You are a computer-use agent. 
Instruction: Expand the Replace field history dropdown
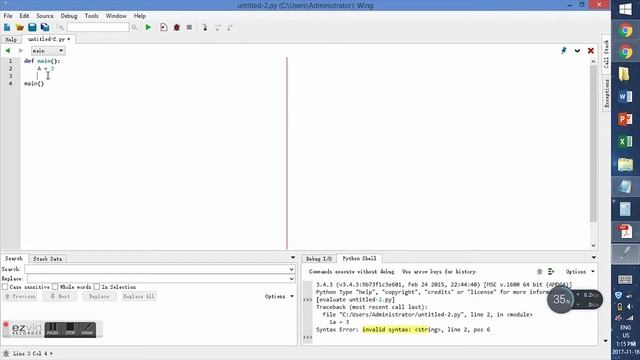291,279
